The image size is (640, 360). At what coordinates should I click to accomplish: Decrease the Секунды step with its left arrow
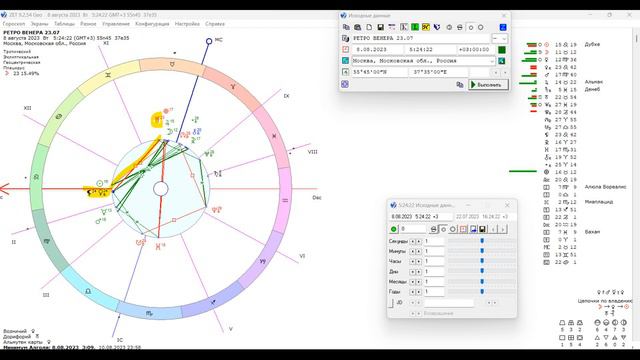[413, 241]
